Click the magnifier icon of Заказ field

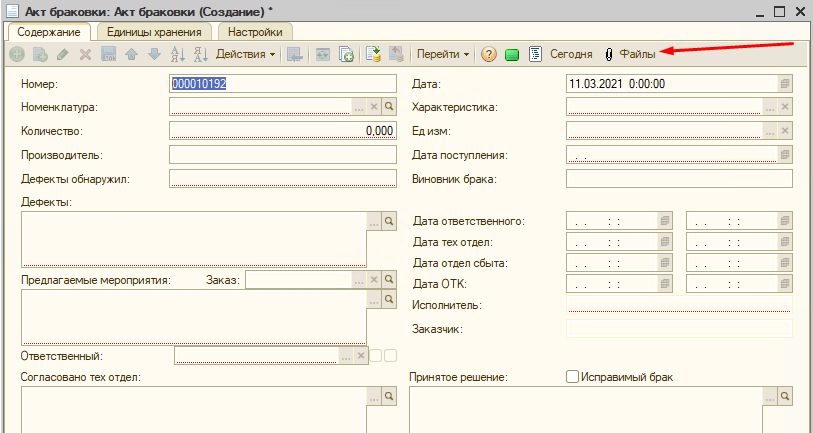[389, 280]
